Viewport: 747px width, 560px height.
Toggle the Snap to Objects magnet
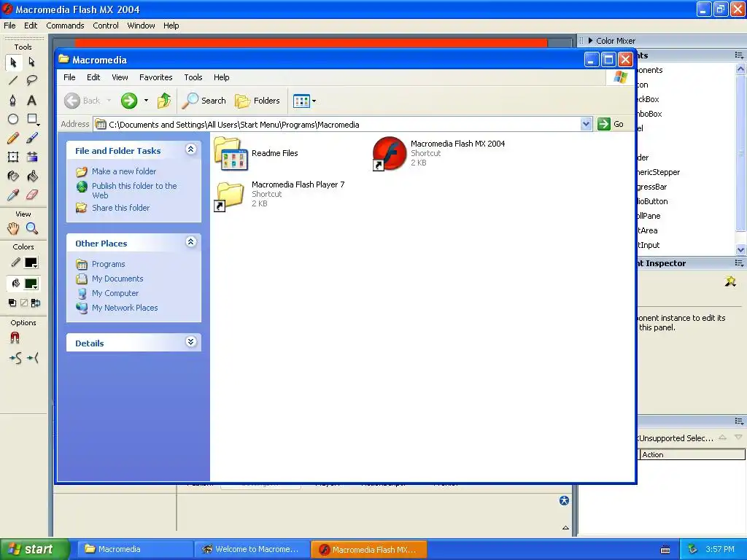pyautogui.click(x=15, y=338)
